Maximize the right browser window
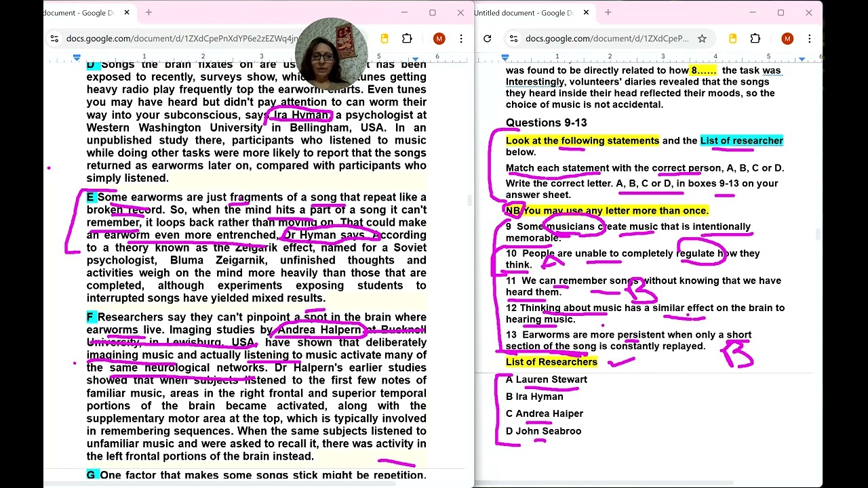 (x=781, y=12)
